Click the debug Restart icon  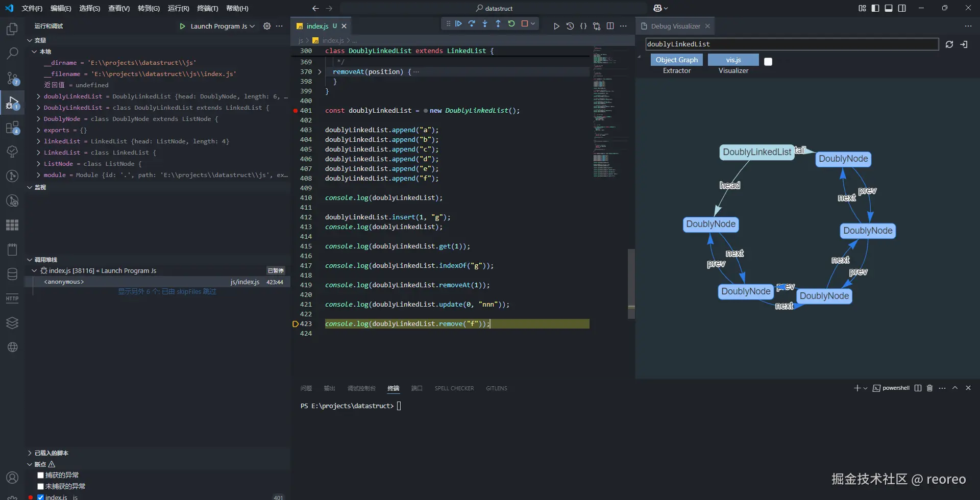(x=511, y=24)
